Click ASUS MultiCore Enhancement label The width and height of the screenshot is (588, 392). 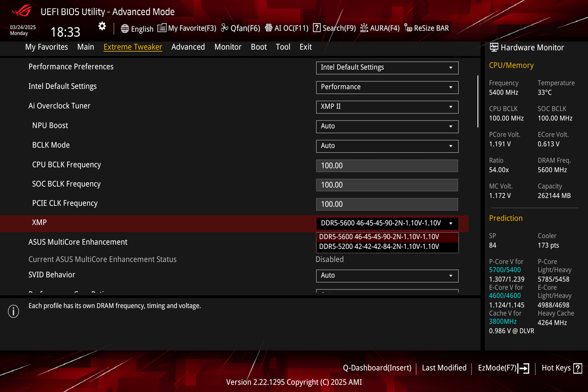(x=78, y=242)
